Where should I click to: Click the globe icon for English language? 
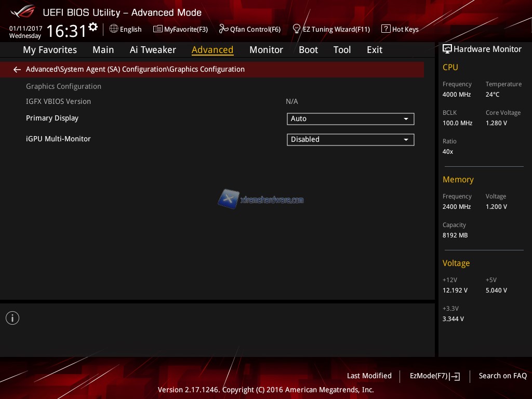tap(114, 29)
